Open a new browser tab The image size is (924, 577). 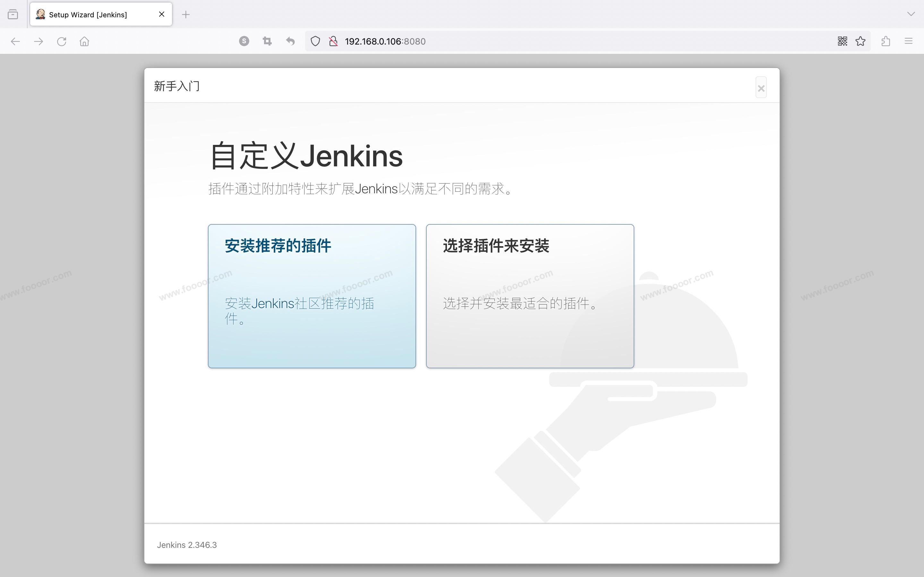185,14
